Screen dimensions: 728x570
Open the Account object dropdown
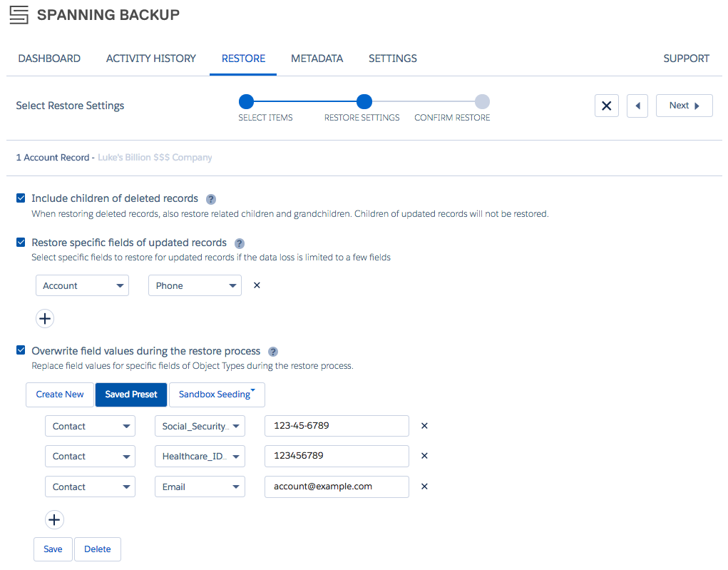tap(82, 285)
